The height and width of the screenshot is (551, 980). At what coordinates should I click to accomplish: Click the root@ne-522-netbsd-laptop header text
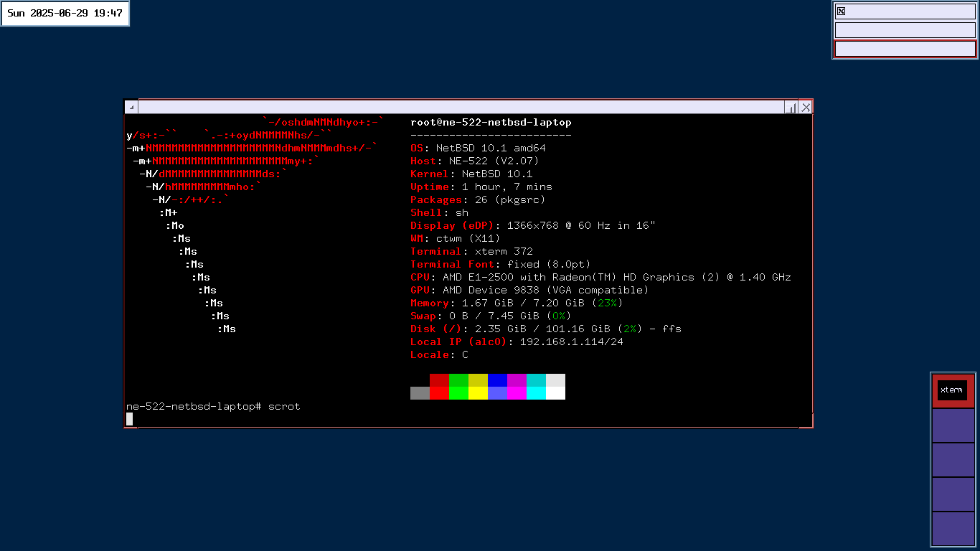[x=491, y=123]
